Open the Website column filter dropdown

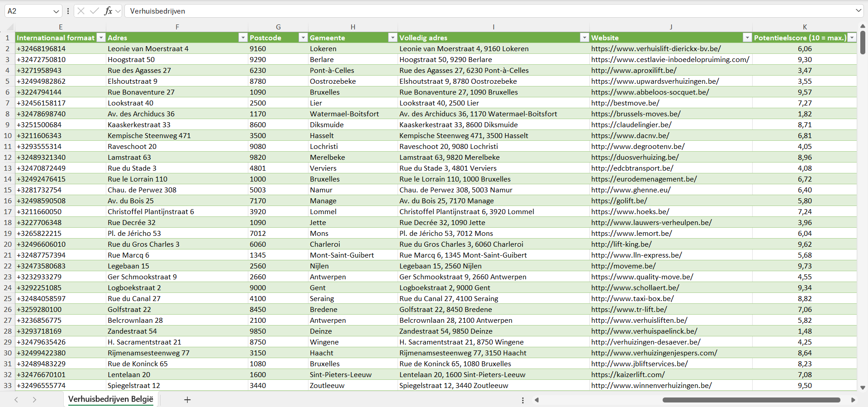click(747, 38)
